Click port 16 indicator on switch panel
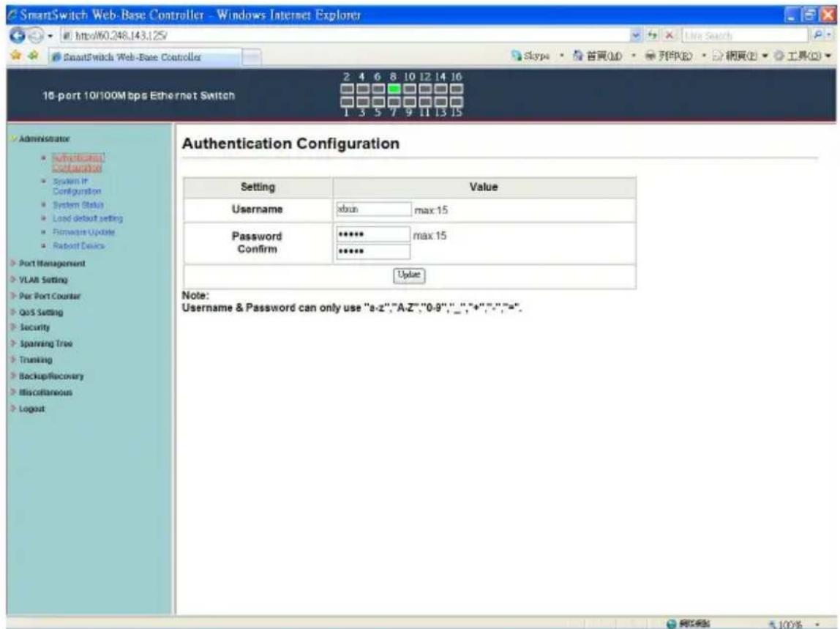 [457, 89]
